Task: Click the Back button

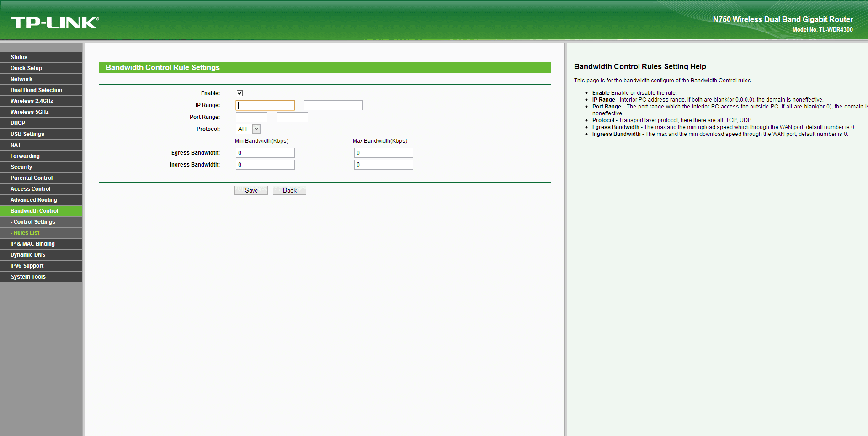Action: click(289, 190)
